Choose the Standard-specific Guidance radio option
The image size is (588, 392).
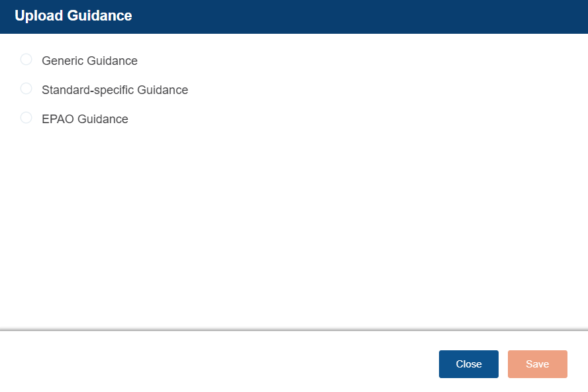click(26, 89)
